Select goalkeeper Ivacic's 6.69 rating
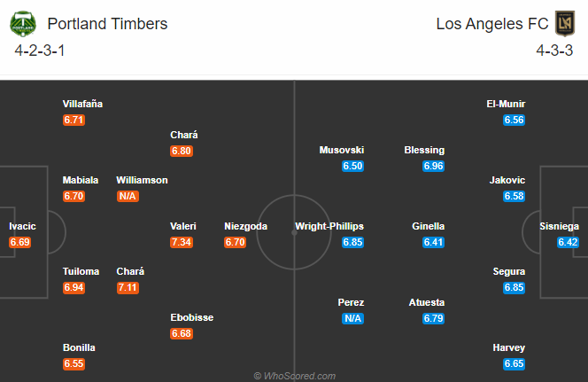The width and height of the screenshot is (588, 382). [19, 243]
